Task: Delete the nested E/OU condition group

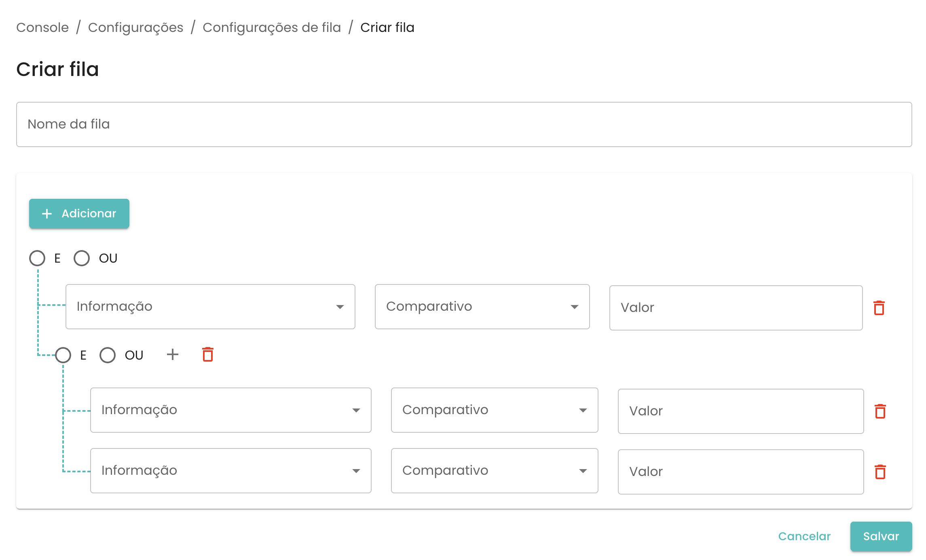Action: (208, 355)
